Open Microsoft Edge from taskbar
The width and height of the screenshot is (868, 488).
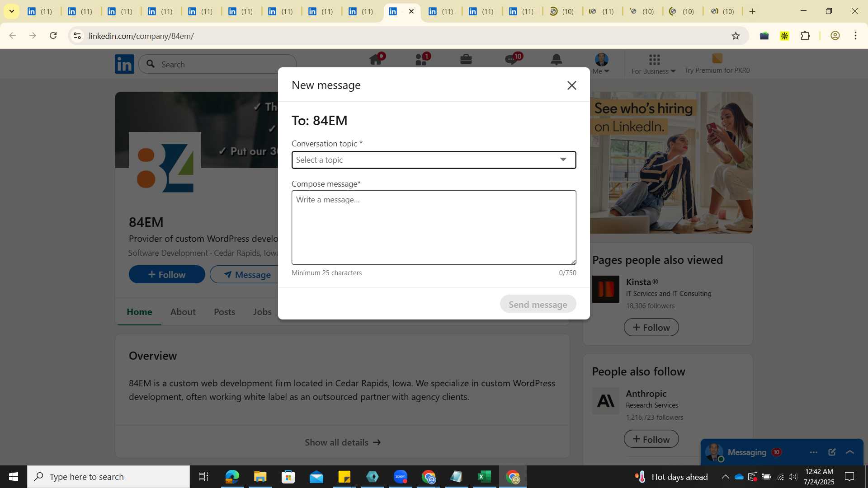pyautogui.click(x=232, y=477)
